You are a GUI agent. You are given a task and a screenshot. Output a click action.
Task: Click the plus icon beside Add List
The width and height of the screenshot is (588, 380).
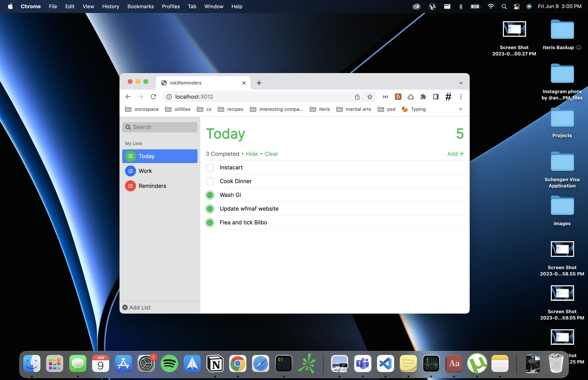125,307
